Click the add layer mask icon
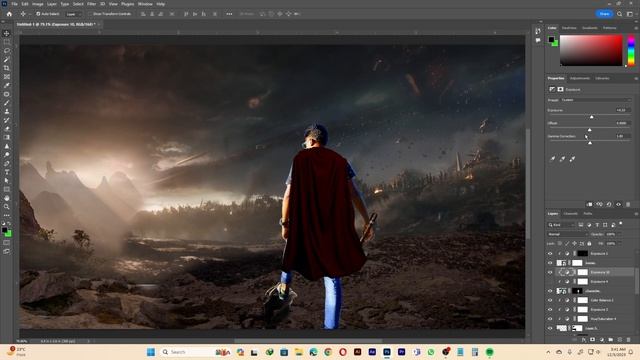This screenshot has width=640, height=360. coord(592,340)
